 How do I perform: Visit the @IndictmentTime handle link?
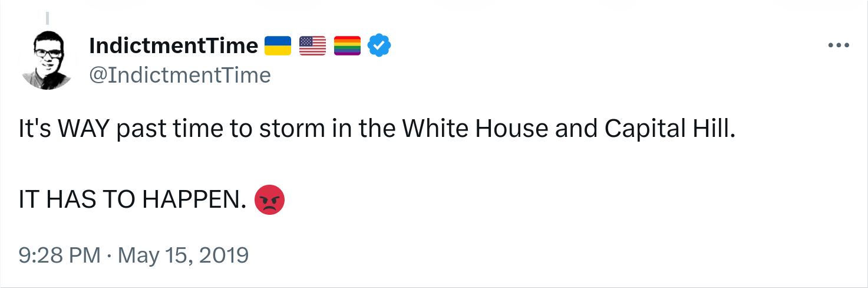180,75
